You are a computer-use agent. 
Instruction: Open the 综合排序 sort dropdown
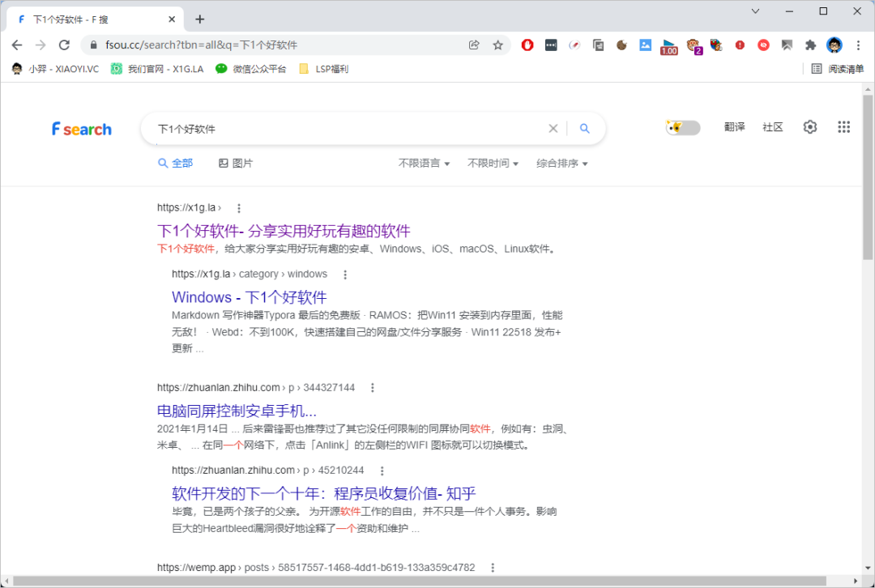pos(561,164)
